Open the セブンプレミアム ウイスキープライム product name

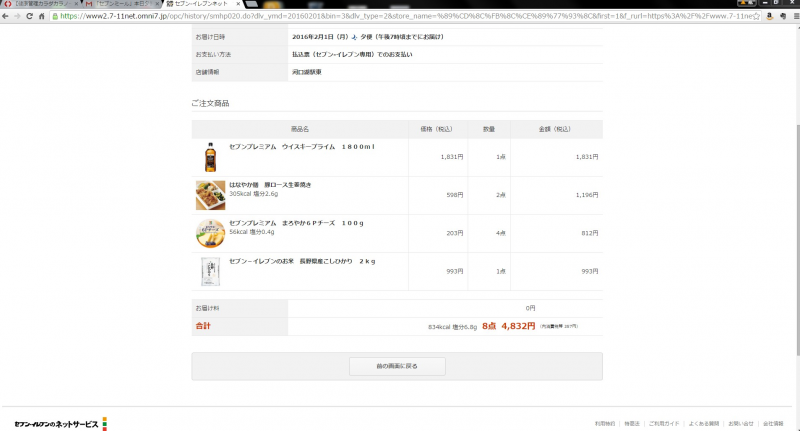pyautogui.click(x=301, y=147)
